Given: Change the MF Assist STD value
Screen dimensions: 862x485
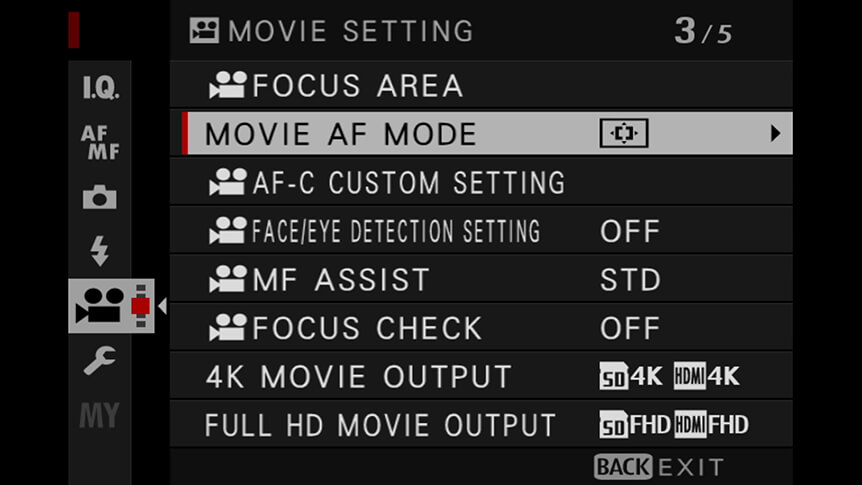Looking at the screenshot, I should tap(630, 280).
